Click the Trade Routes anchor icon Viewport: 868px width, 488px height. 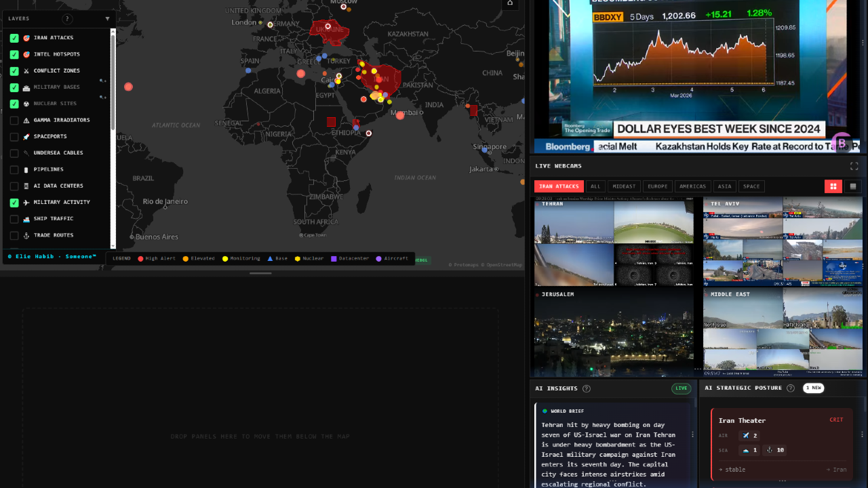(26, 235)
